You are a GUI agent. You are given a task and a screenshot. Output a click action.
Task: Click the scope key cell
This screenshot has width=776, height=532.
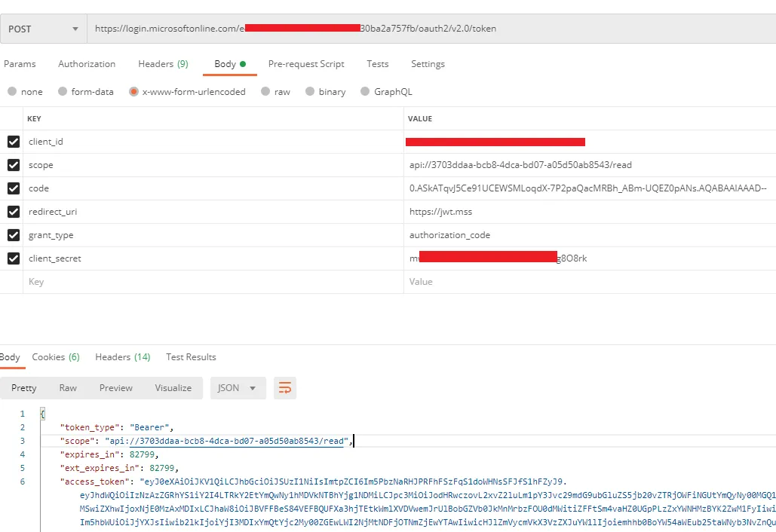213,165
